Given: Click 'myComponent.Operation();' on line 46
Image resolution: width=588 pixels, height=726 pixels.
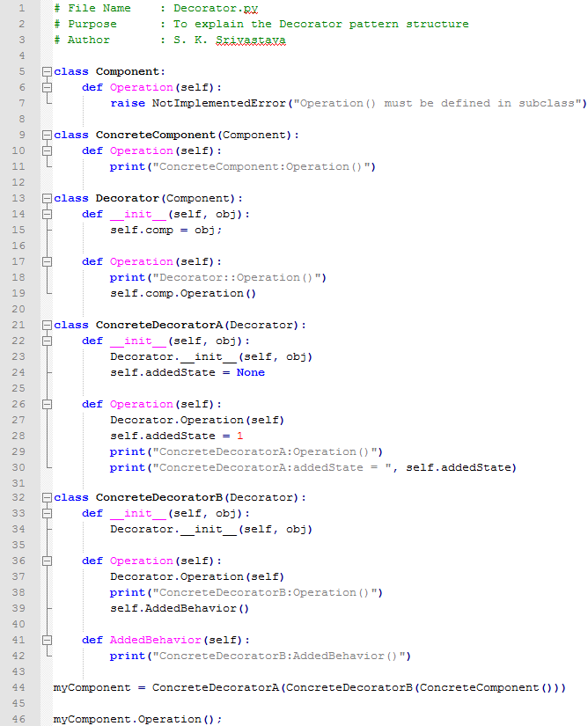Looking at the screenshot, I should pos(137,719).
